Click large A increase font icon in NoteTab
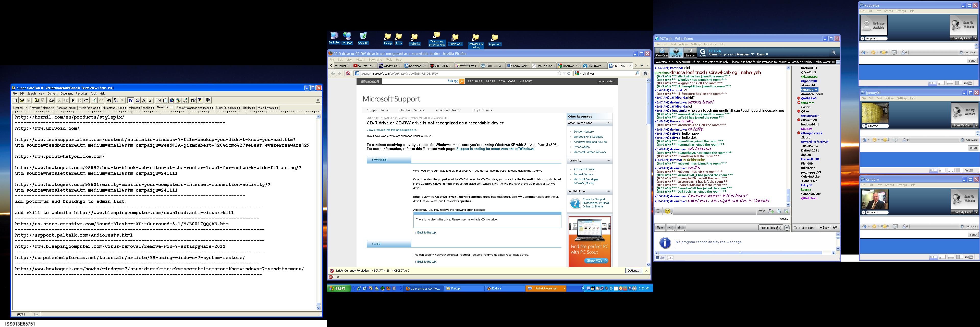Viewport: 980px width, 327px height. (144, 100)
